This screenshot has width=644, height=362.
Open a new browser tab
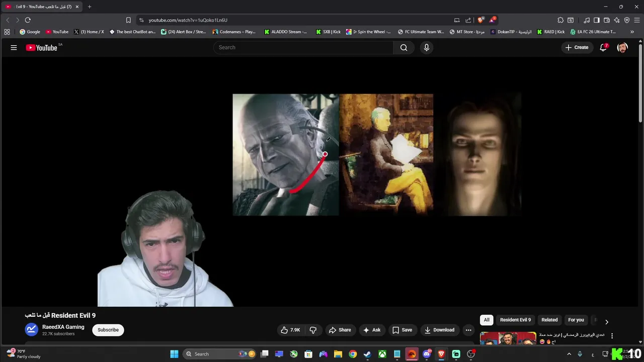[x=90, y=7]
